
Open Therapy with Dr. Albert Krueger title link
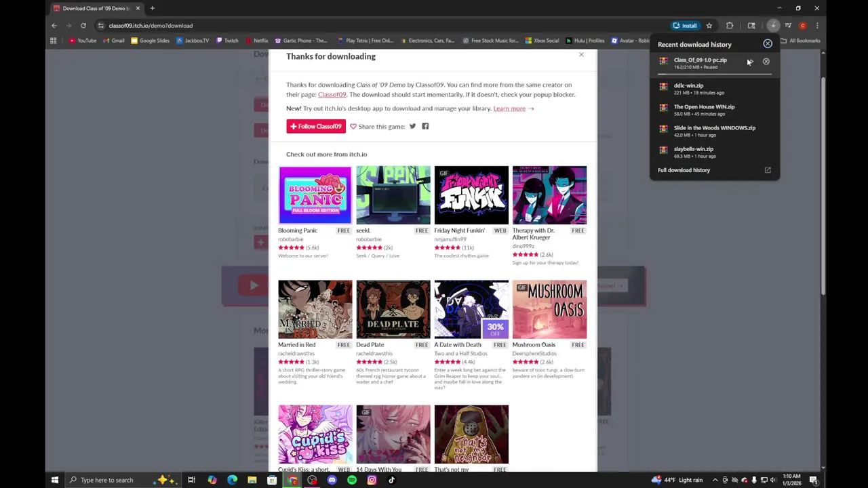pos(534,234)
